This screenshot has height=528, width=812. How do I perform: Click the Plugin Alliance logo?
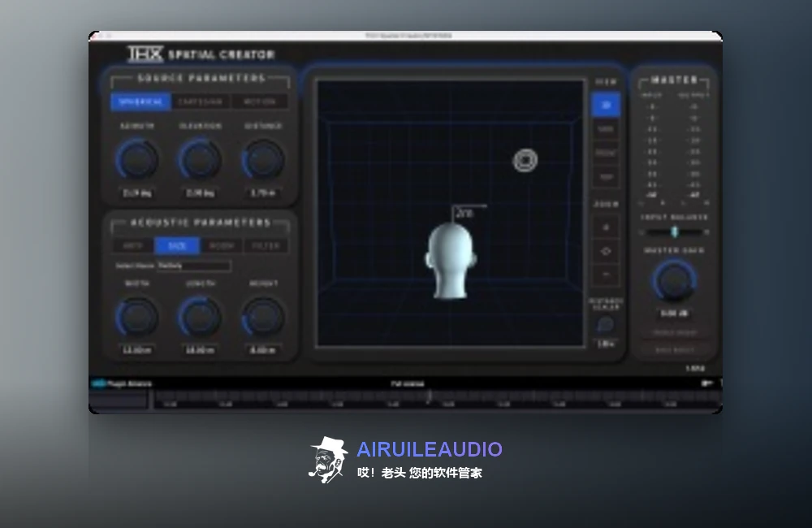122,383
